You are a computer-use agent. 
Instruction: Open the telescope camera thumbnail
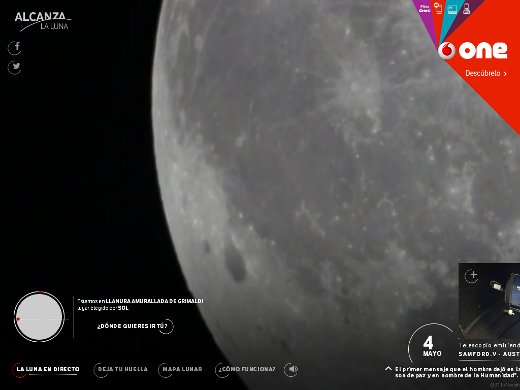[490, 301]
